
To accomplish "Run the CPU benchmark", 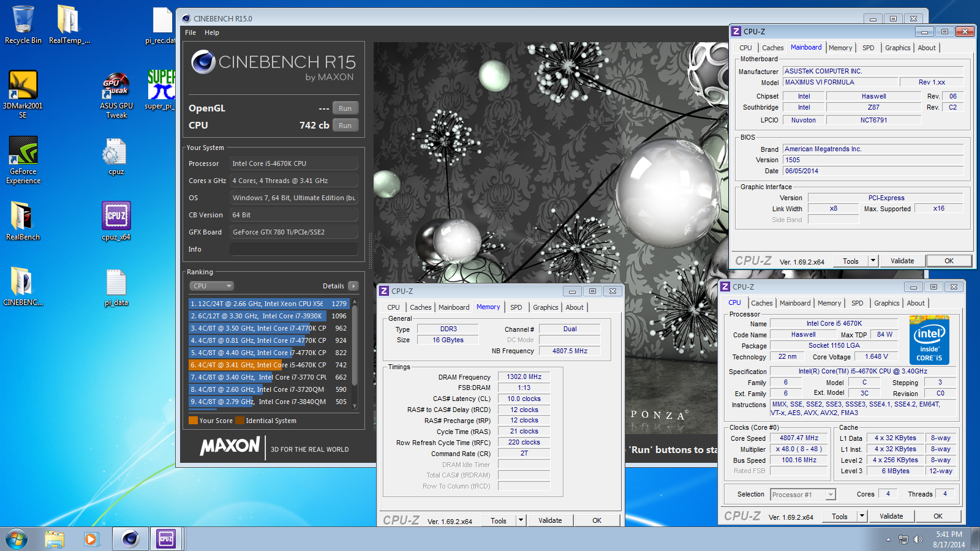I will point(345,126).
